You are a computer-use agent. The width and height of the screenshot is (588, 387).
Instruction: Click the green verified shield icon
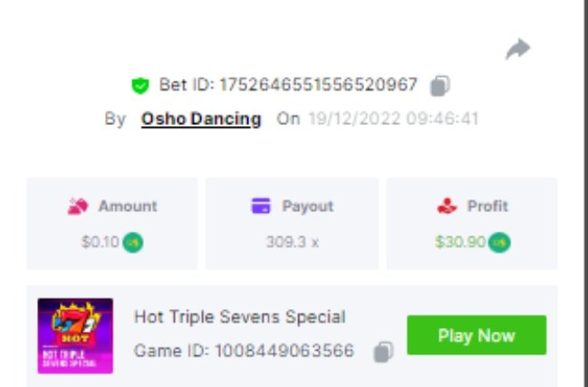(x=140, y=86)
